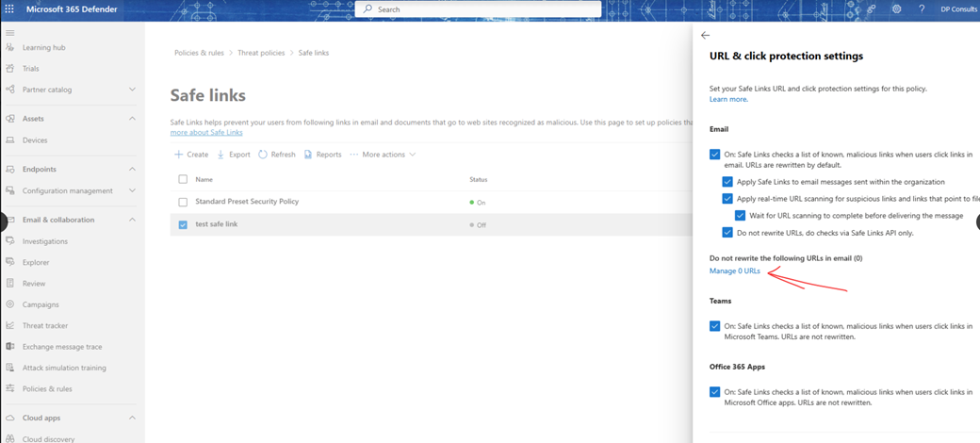The height and width of the screenshot is (443, 980).
Task: Click the Reports toolbar icon
Action: (308, 155)
